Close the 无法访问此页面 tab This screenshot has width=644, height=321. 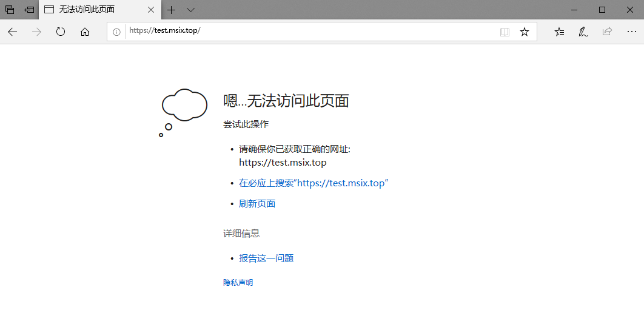151,10
